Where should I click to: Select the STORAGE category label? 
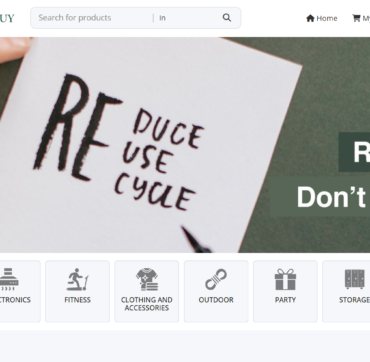(x=354, y=300)
